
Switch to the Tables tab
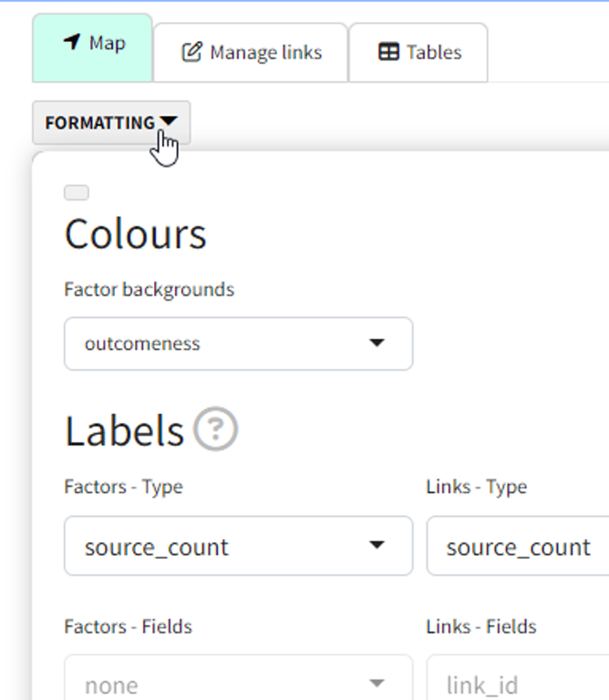click(x=419, y=52)
